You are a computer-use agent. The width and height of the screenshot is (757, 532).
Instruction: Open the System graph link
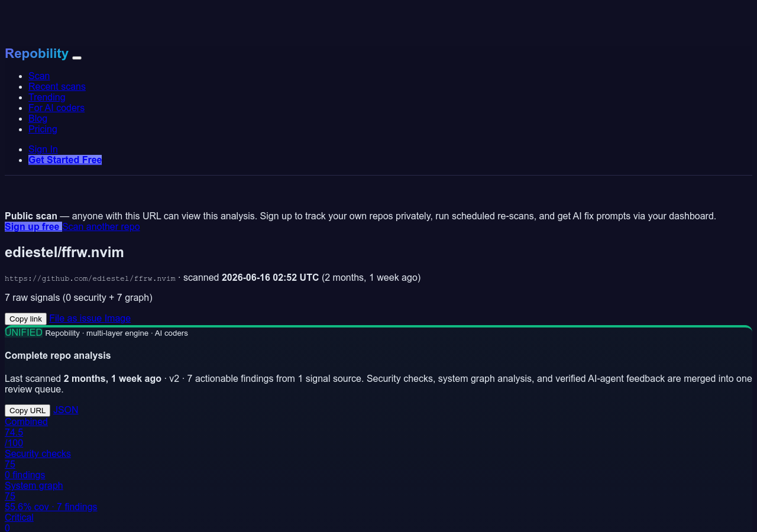coord(34,485)
